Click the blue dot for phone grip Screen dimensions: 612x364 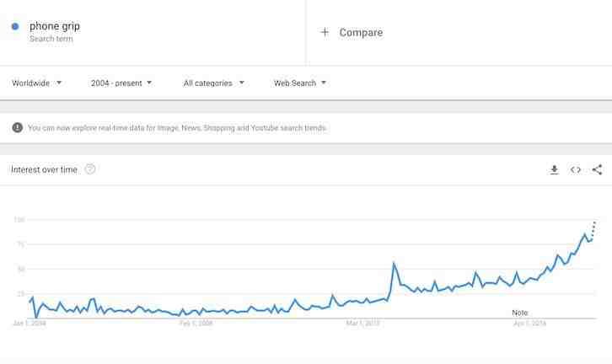(x=15, y=26)
